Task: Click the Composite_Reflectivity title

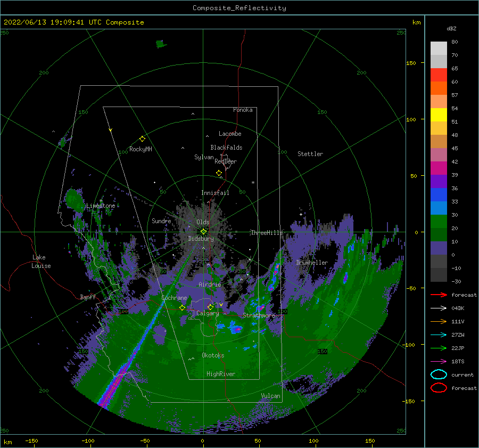Action: 239,8
